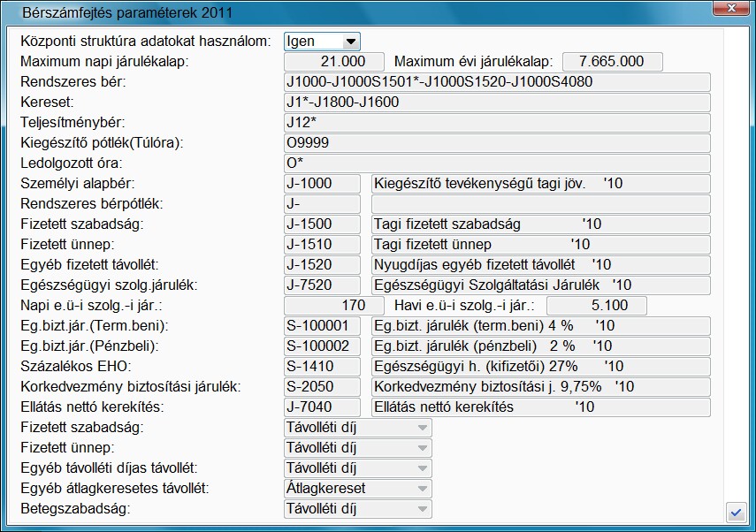Click the Személyi alapbér code J-1000
Image resolution: width=756 pixels, height=532 pixels.
point(322,184)
